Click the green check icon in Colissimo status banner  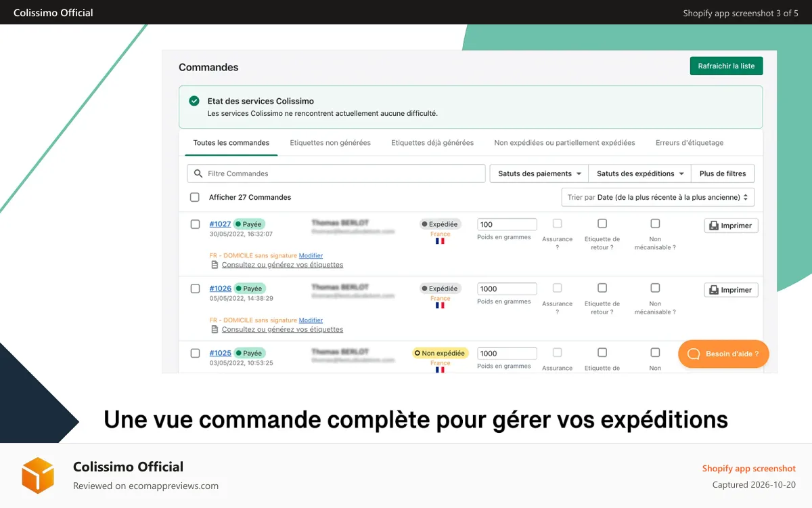[x=194, y=101]
